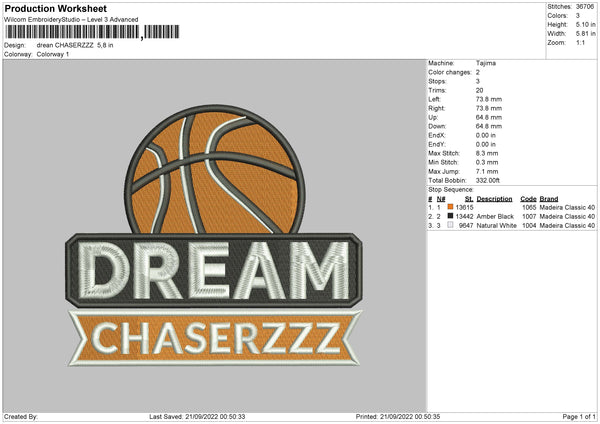Click thread code 1004
The image size is (600, 424).
click(x=529, y=226)
